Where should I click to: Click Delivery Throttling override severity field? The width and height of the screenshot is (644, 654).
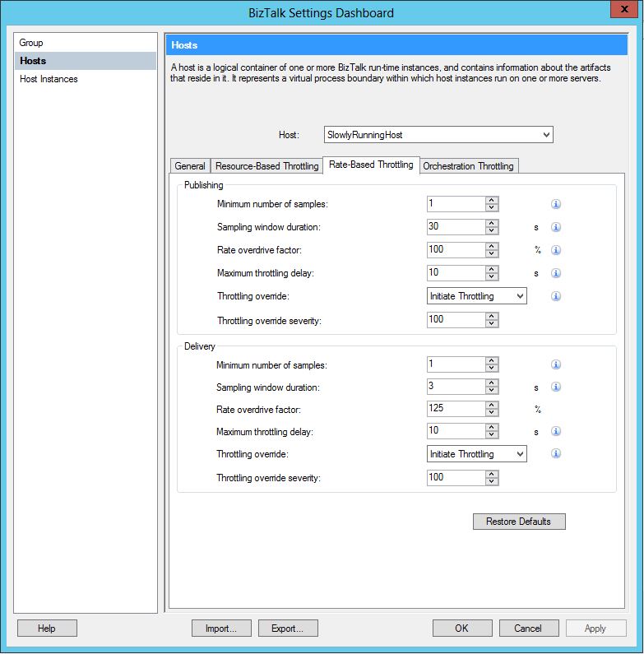point(456,478)
